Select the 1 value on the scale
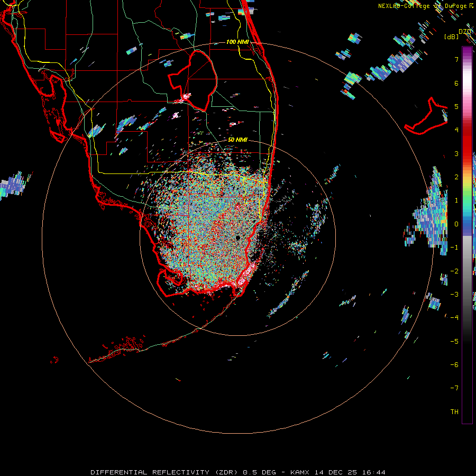Screen dimensions: 476x476 [456, 200]
